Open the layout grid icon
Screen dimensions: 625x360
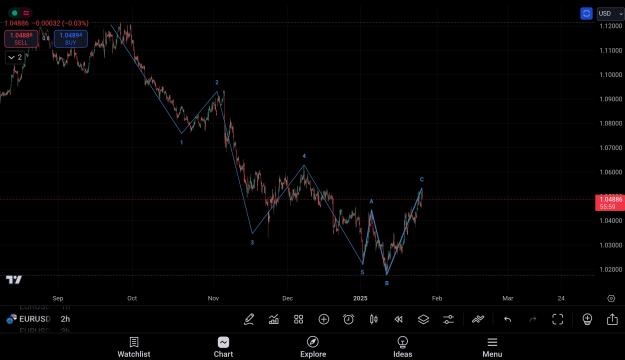coord(299,319)
